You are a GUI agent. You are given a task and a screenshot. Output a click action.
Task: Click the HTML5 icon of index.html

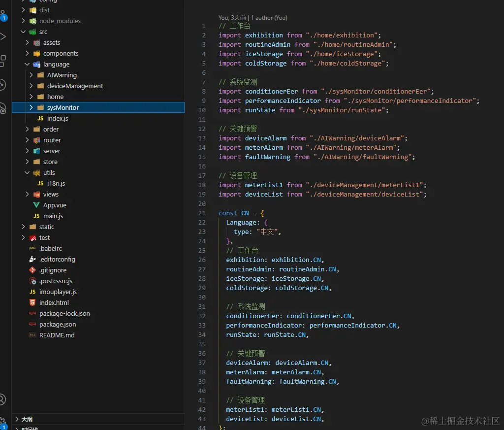coord(32,302)
